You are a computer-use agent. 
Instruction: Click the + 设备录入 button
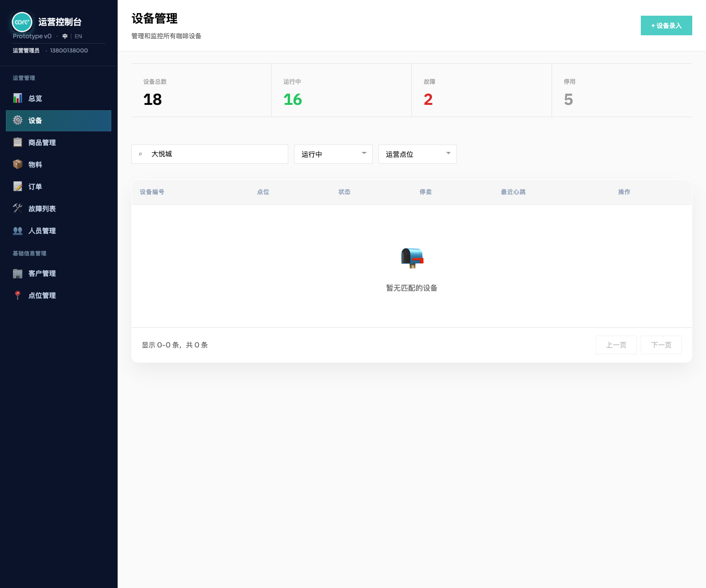[x=666, y=25]
